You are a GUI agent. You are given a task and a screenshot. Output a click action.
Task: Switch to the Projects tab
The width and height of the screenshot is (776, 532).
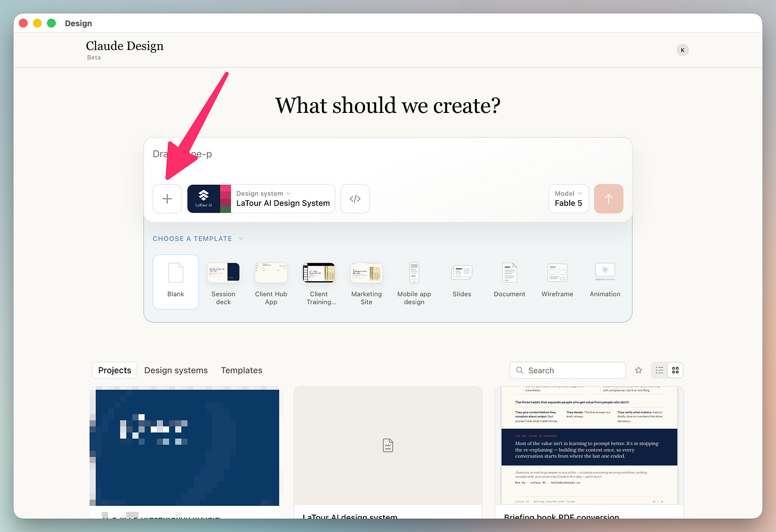tap(115, 370)
